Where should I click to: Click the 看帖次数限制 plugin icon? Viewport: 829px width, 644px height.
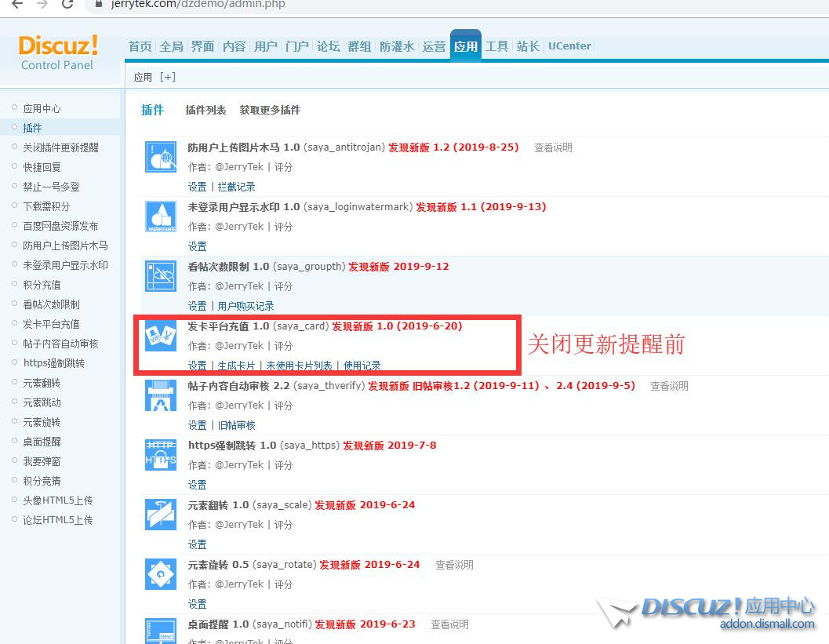tap(161, 276)
